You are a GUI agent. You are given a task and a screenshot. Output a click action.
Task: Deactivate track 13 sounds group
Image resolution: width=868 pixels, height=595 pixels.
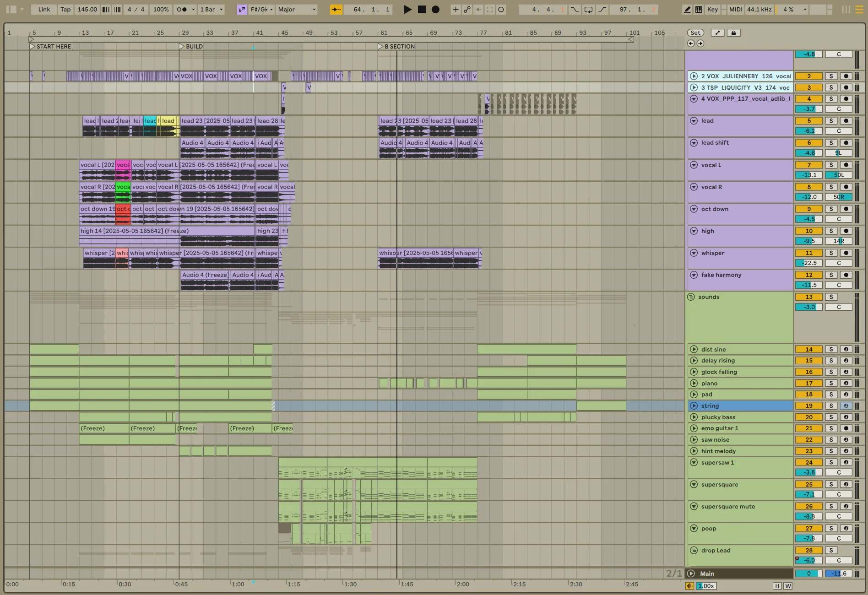[809, 297]
